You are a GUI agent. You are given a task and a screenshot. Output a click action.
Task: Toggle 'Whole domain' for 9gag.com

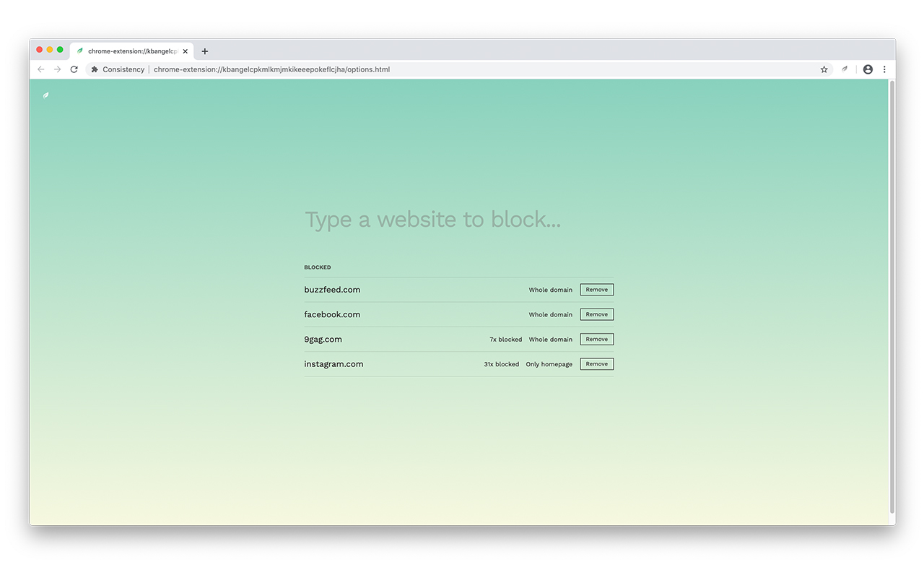pyautogui.click(x=551, y=339)
